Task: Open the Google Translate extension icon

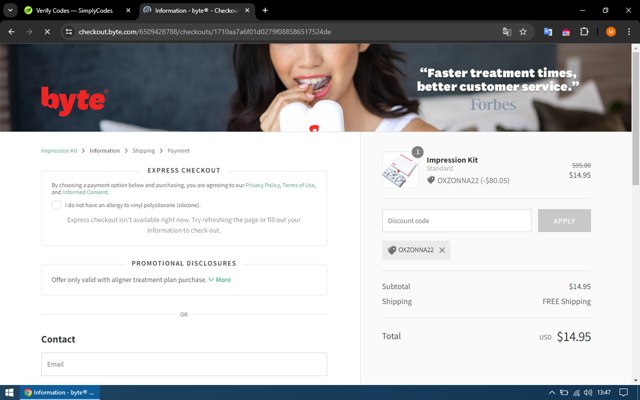Action: click(x=548, y=32)
